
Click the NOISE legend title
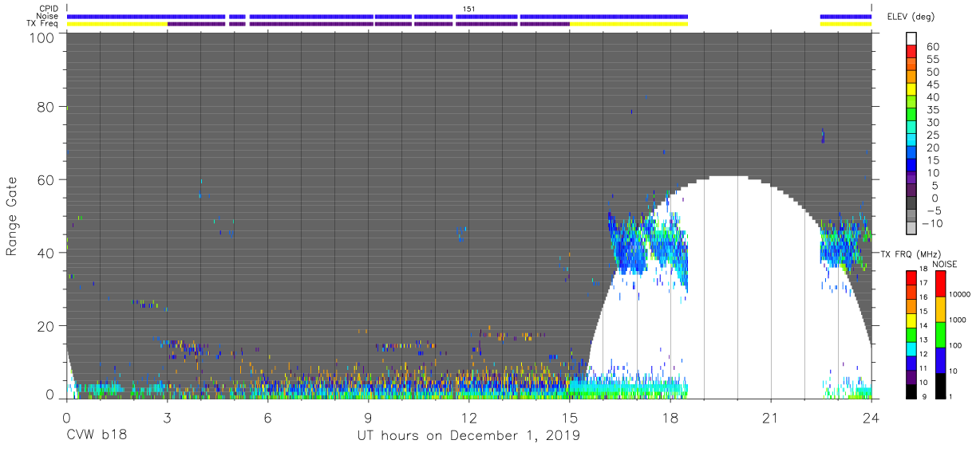click(944, 264)
